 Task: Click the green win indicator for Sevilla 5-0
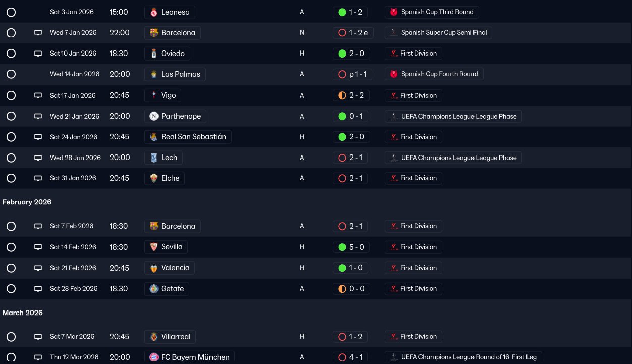pyautogui.click(x=342, y=247)
